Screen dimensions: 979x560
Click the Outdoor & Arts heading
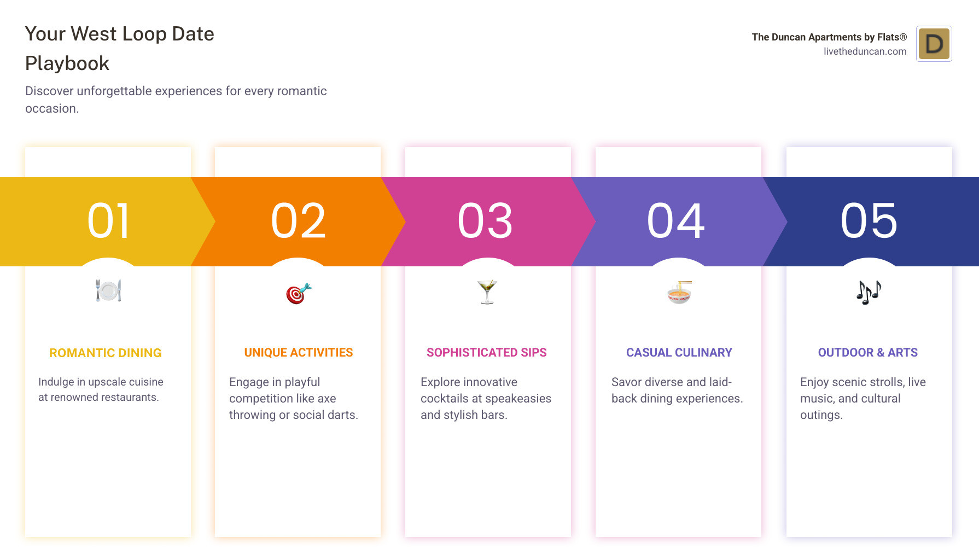coord(868,353)
